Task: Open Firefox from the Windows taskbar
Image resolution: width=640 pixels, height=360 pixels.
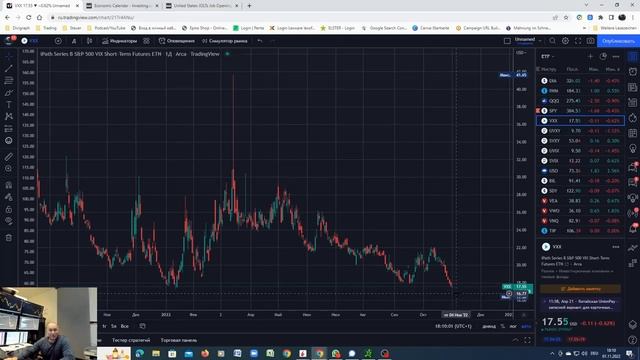Action: point(205,353)
